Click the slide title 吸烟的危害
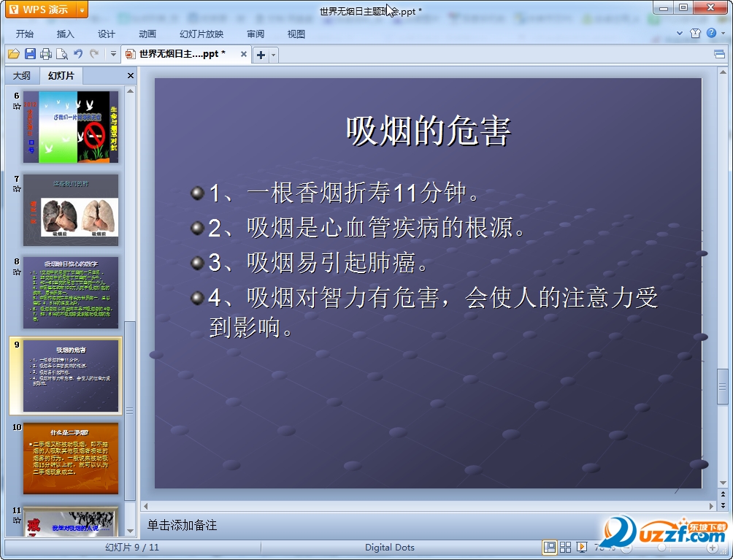 point(429,131)
